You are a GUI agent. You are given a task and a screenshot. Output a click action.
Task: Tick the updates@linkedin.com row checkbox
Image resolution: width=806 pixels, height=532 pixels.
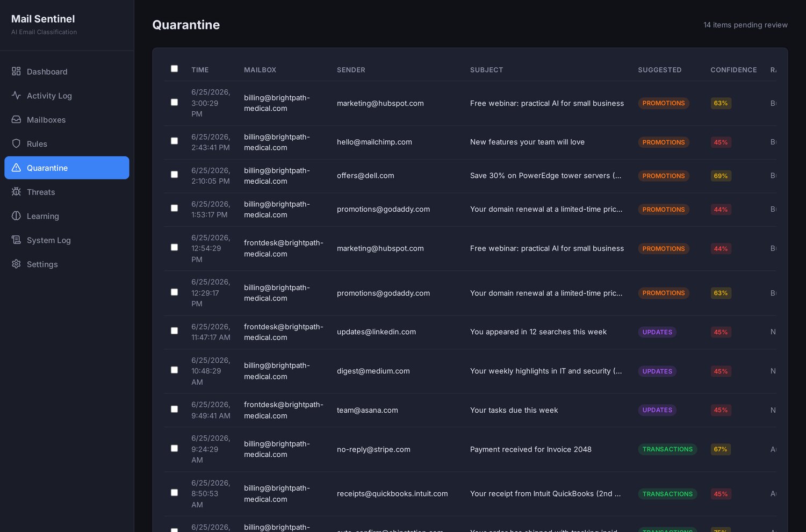[x=174, y=331]
